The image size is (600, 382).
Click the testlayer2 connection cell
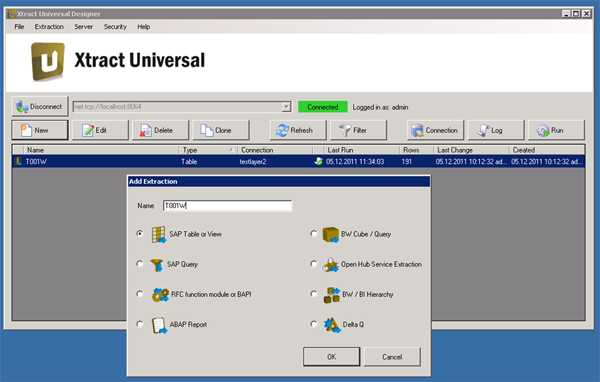click(x=253, y=162)
